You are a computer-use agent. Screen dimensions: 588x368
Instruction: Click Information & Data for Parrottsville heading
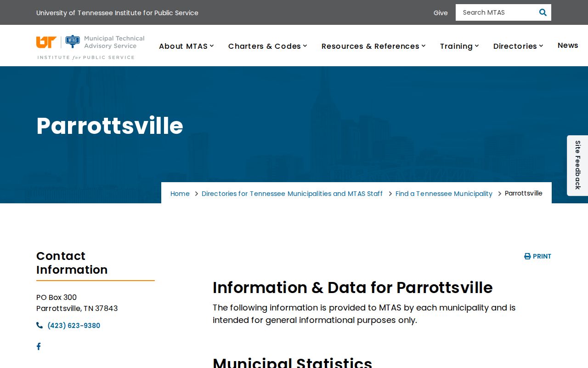click(x=353, y=287)
